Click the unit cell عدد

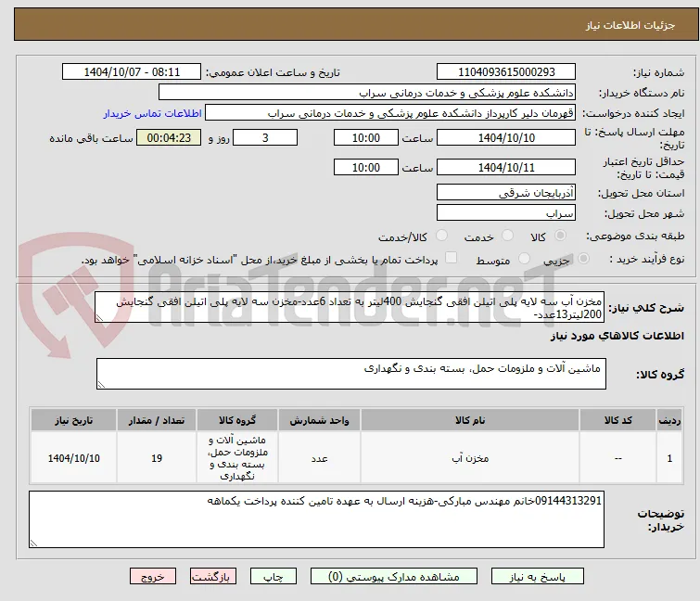(x=319, y=458)
